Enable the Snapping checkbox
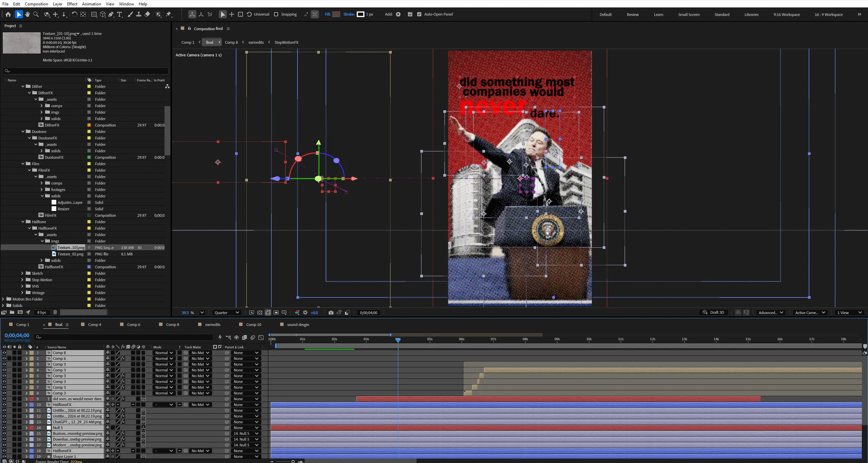This screenshot has width=868, height=463. [276, 14]
